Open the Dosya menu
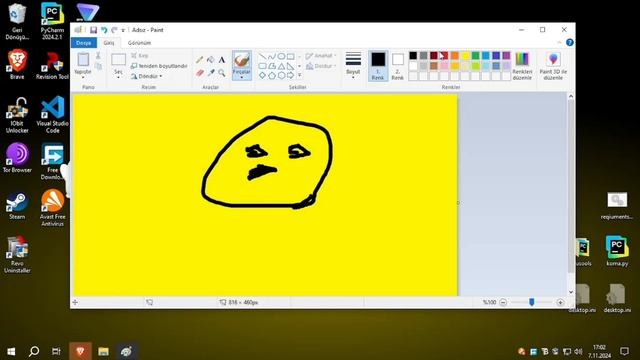 pos(84,43)
